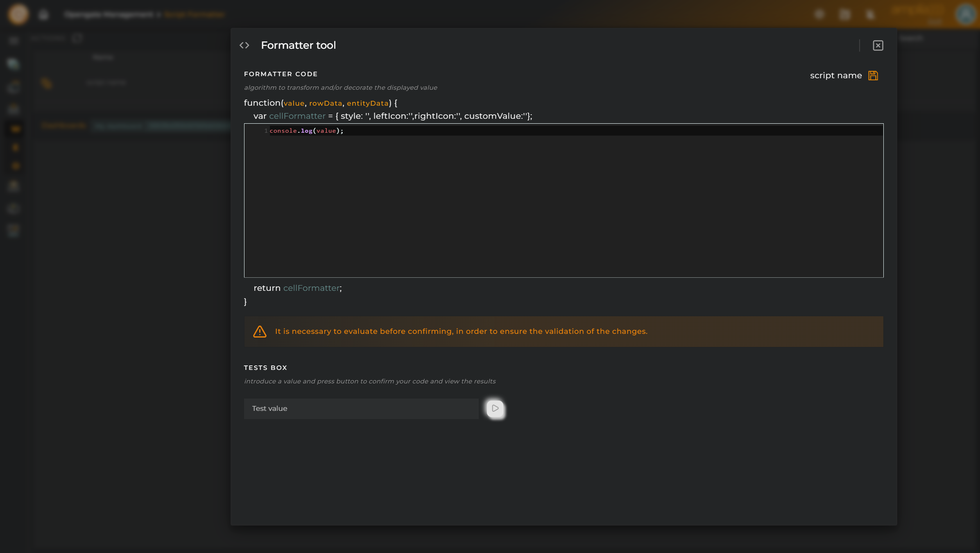Click the warning triangle icon

coord(260,331)
